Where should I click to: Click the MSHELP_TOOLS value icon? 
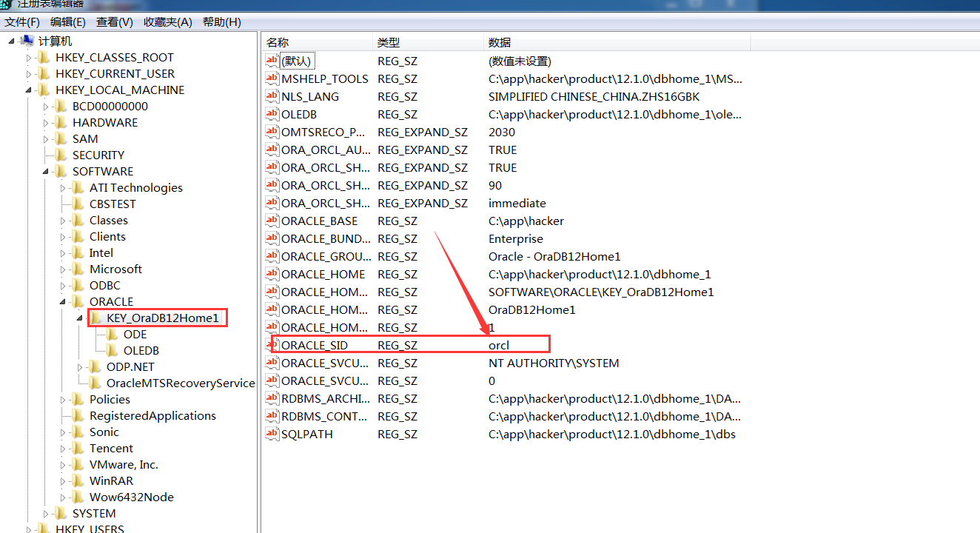tap(272, 78)
